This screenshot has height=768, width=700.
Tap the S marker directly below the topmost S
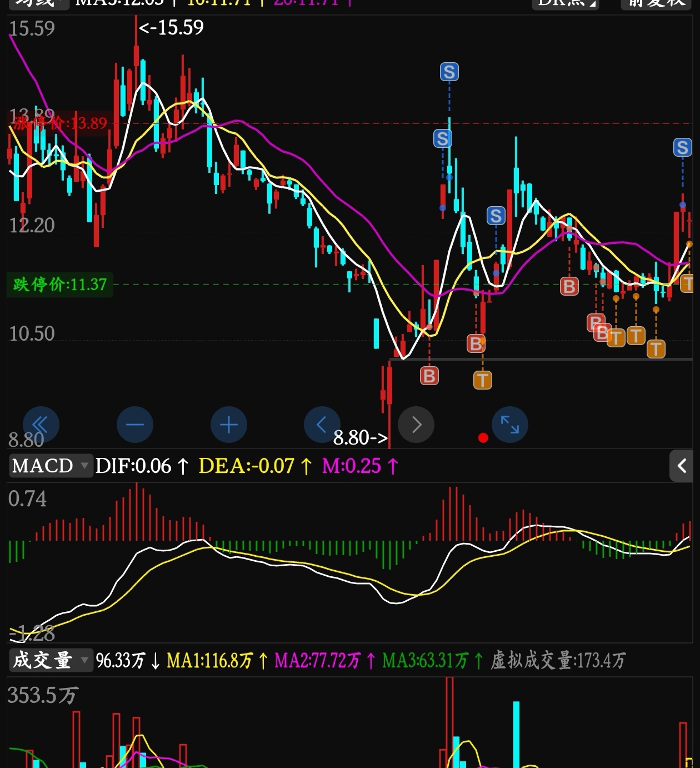pos(443,138)
